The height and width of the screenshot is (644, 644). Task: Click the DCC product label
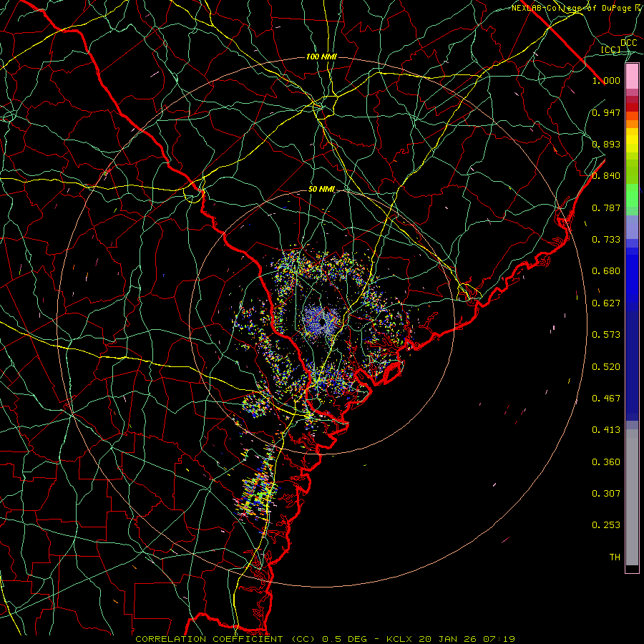(629, 43)
